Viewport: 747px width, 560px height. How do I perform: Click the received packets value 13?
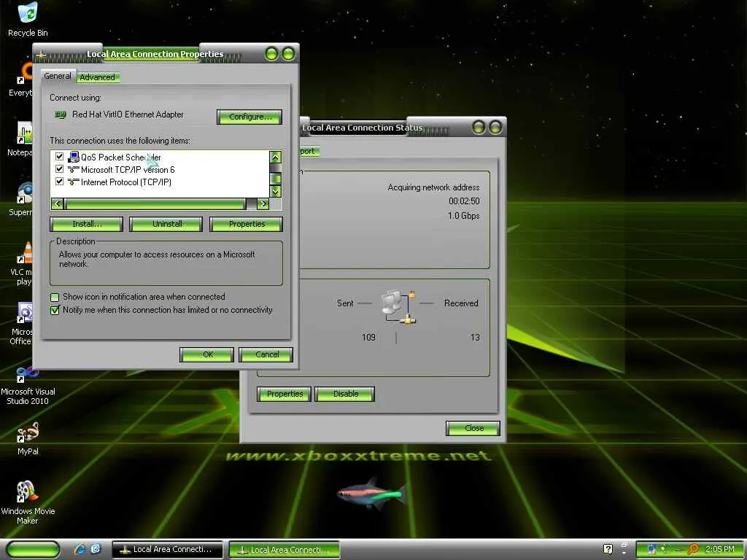point(475,337)
